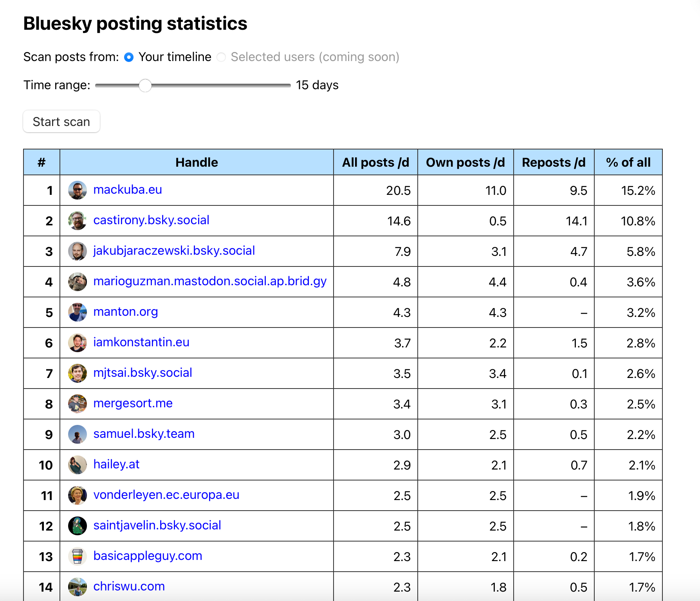
Task: Click basicappleguy.com coffee cup avatar
Action: coord(77,556)
